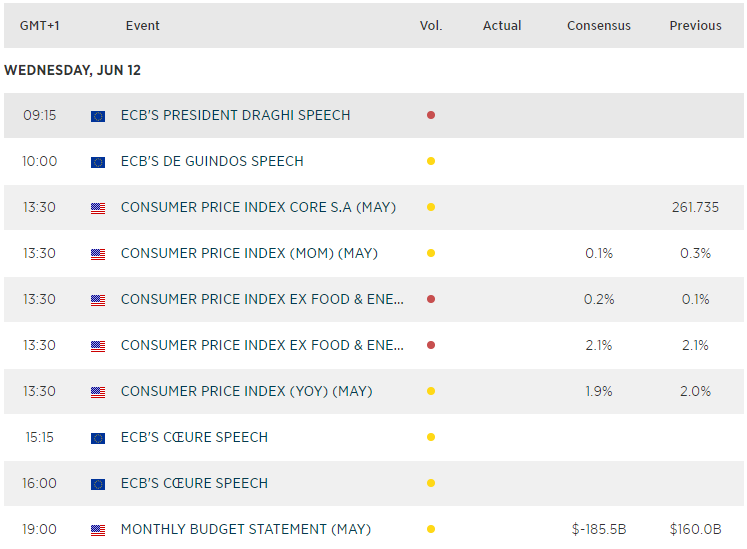Click yellow volatility dot for Monthly Budget Statement
This screenshot has height=549, width=747.
coord(431,530)
